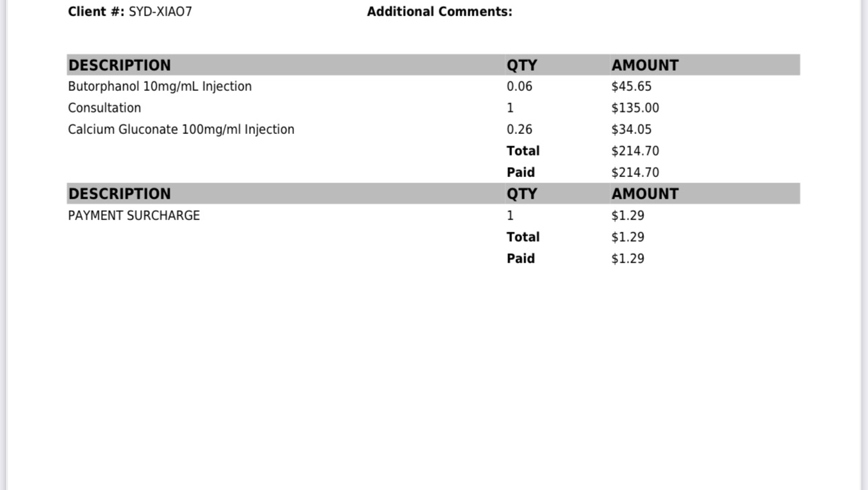
Task: Click the 0.26 quantity value
Action: click(519, 129)
